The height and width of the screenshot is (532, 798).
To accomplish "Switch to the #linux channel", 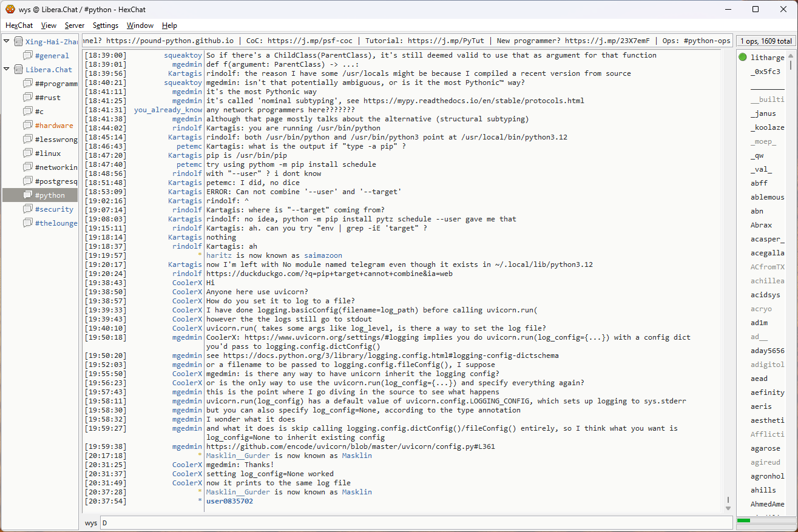I will pos(48,153).
